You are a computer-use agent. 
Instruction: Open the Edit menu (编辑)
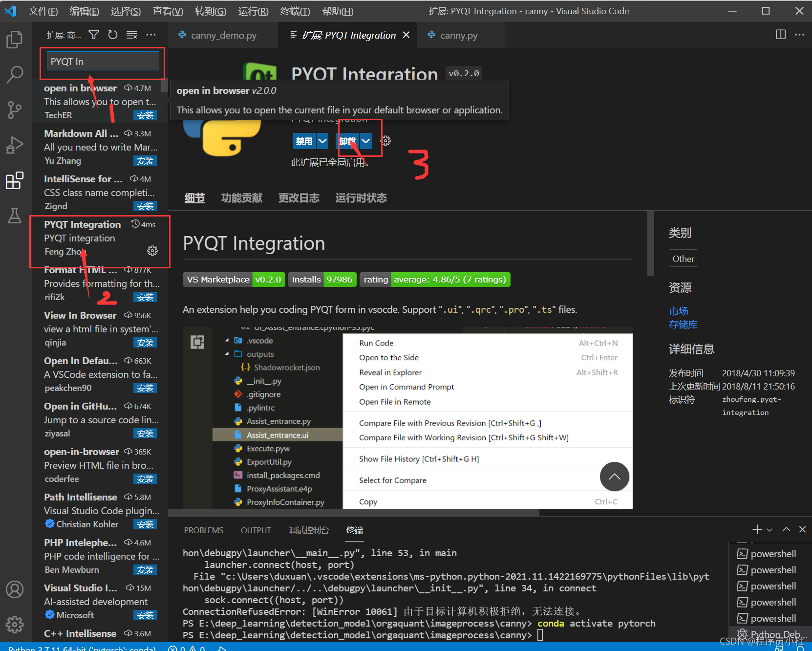pyautogui.click(x=84, y=11)
